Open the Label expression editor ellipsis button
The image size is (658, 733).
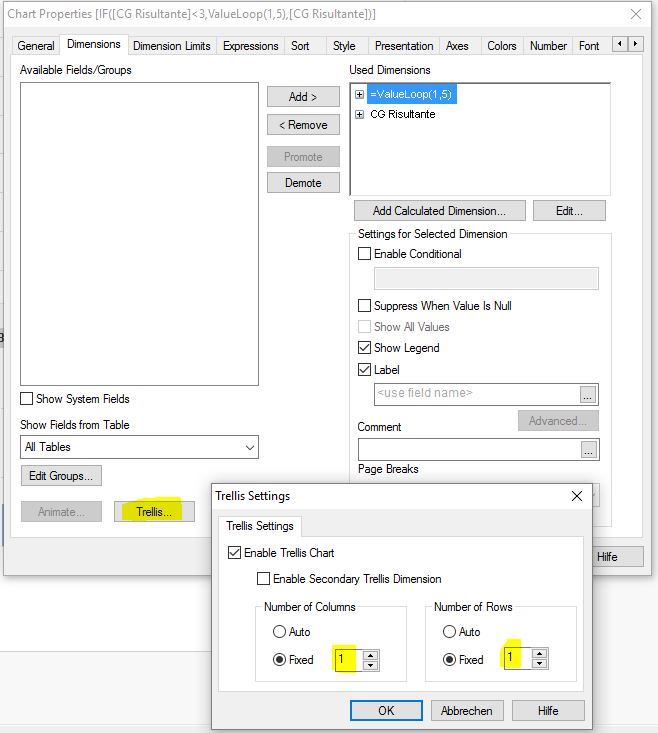587,394
